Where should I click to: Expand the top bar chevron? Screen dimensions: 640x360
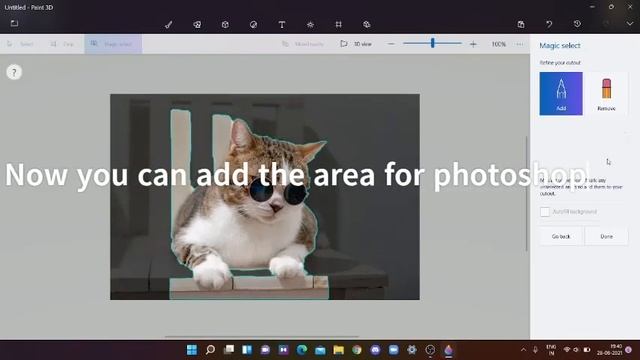tap(630, 24)
